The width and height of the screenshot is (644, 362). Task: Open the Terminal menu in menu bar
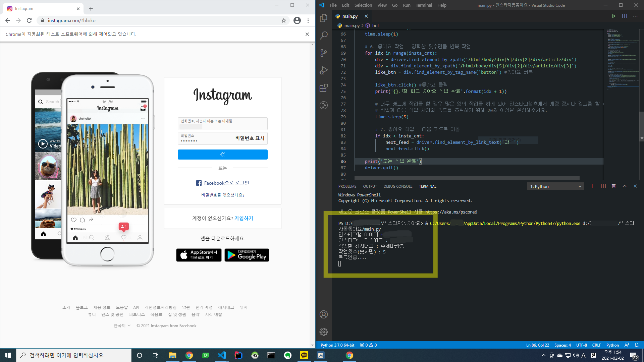424,5
